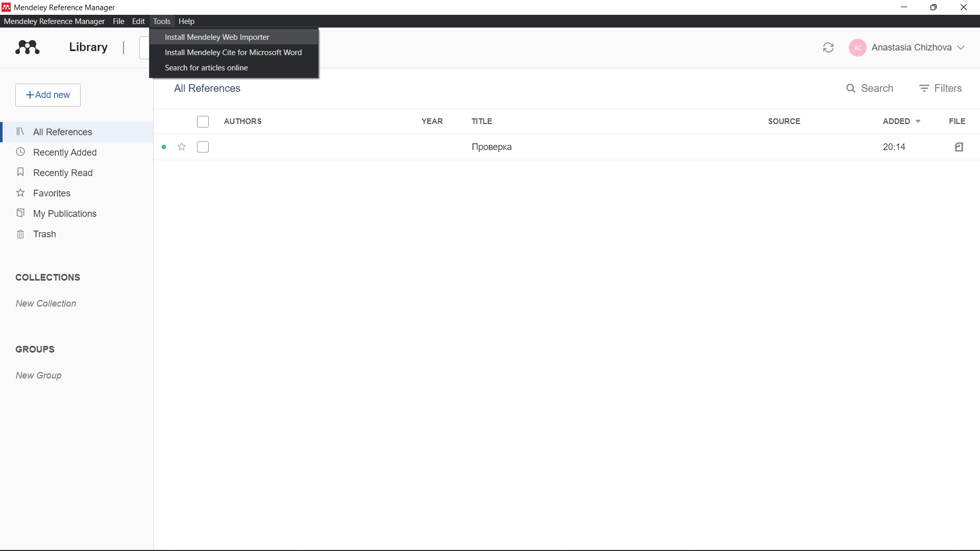Viewport: 980px width, 551px height.
Task: Choose Install Mendeley Cite for Microsoft Word
Action: 234,53
